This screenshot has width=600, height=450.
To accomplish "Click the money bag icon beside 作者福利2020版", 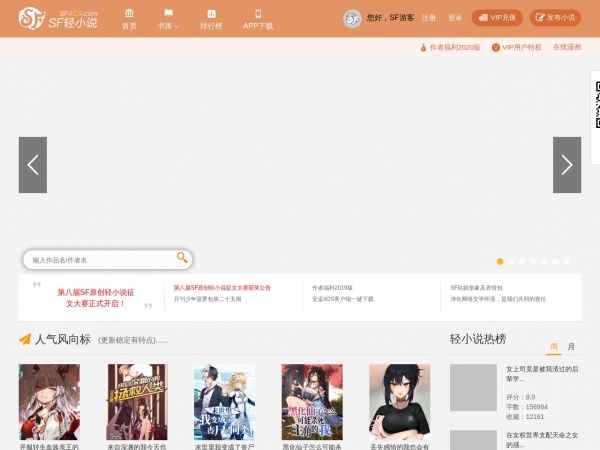I will [423, 48].
